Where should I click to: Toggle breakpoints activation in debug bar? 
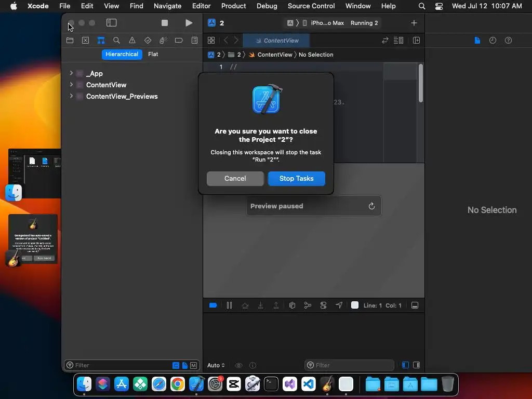(x=213, y=305)
